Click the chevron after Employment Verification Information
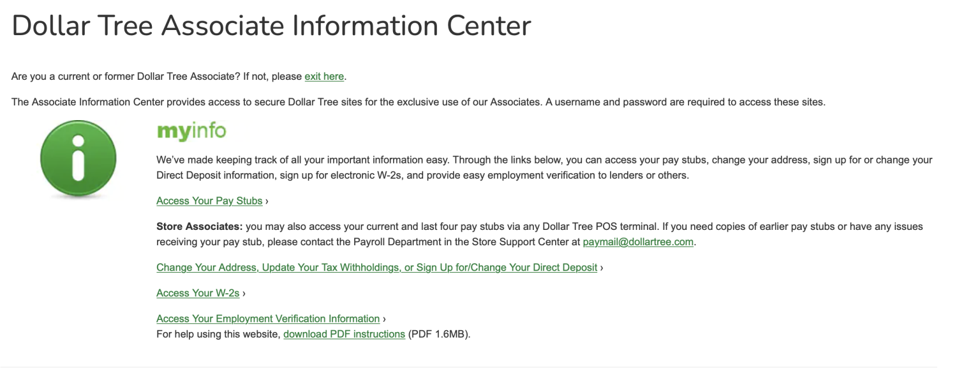The image size is (980, 380). click(384, 319)
